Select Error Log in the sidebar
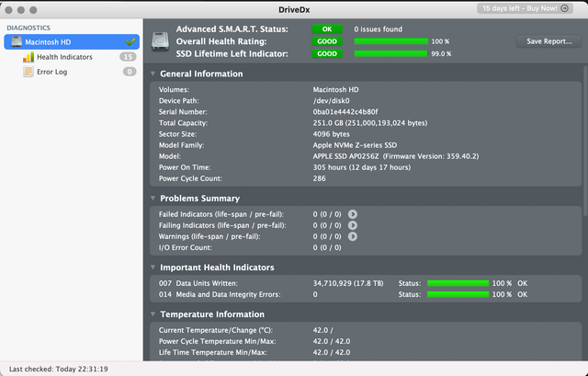This screenshot has height=376, width=588. tap(51, 72)
